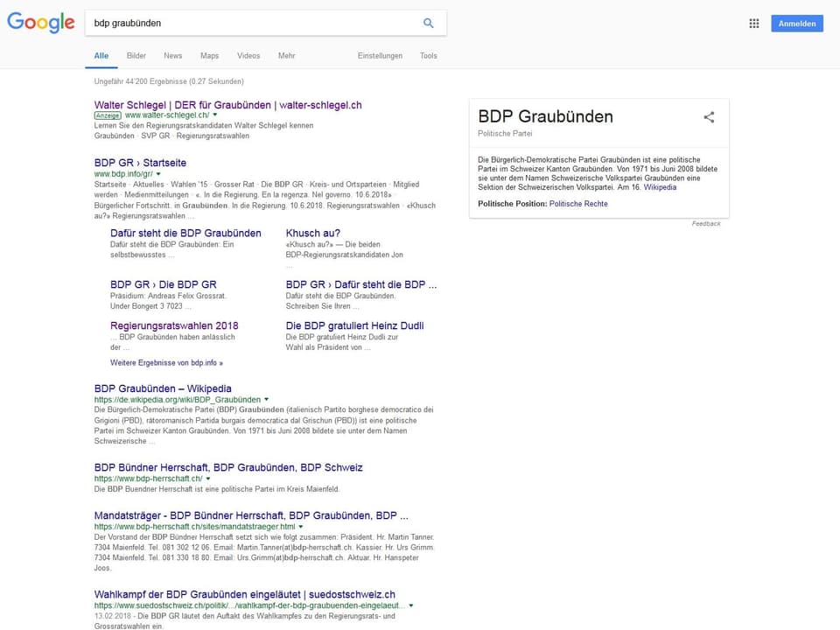The width and height of the screenshot is (840, 630).
Task: Open 'Mandatsträger - BDP Bündner Herrschaft' result
Action: tap(251, 516)
